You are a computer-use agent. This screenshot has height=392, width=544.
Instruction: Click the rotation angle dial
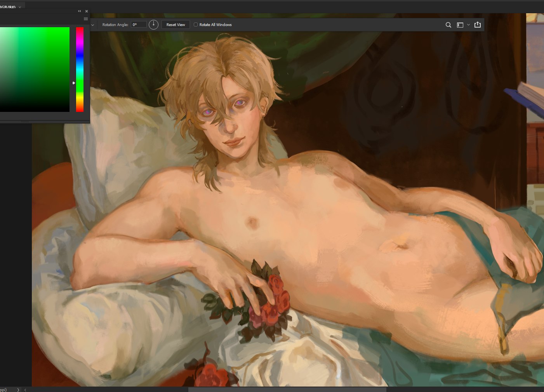pyautogui.click(x=154, y=24)
